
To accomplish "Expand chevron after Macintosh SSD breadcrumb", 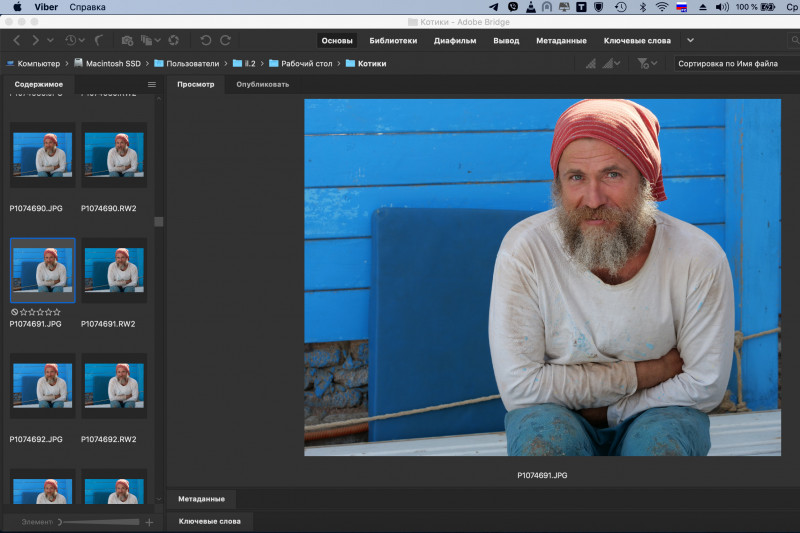I will tap(147, 64).
